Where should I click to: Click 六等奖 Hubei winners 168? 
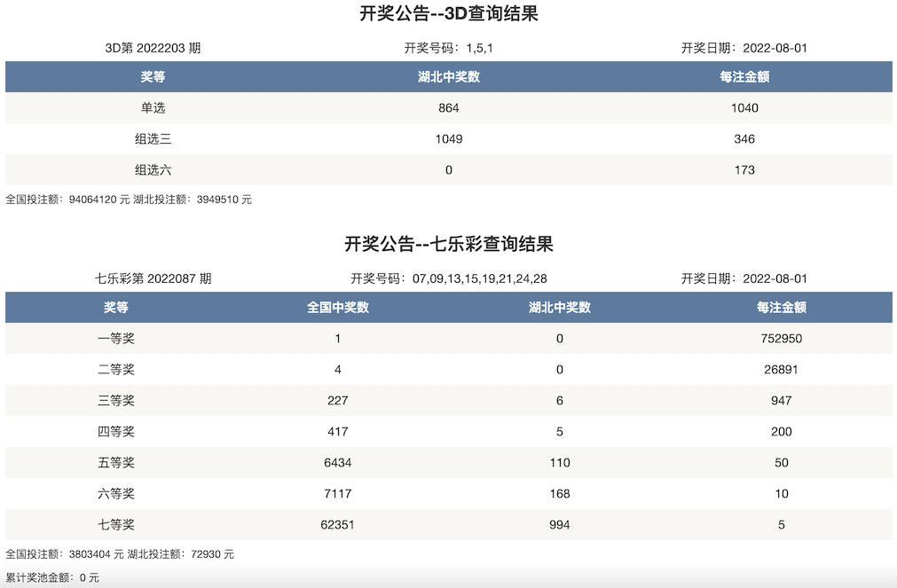click(x=560, y=494)
